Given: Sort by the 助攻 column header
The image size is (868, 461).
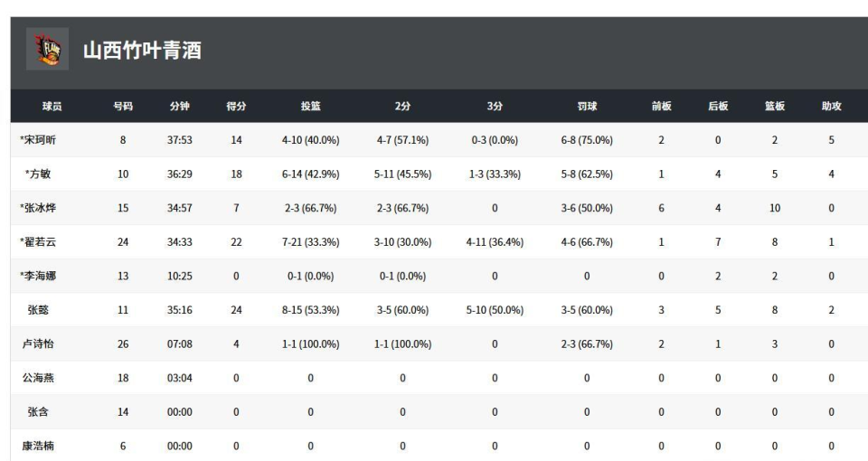Looking at the screenshot, I should click(x=831, y=107).
